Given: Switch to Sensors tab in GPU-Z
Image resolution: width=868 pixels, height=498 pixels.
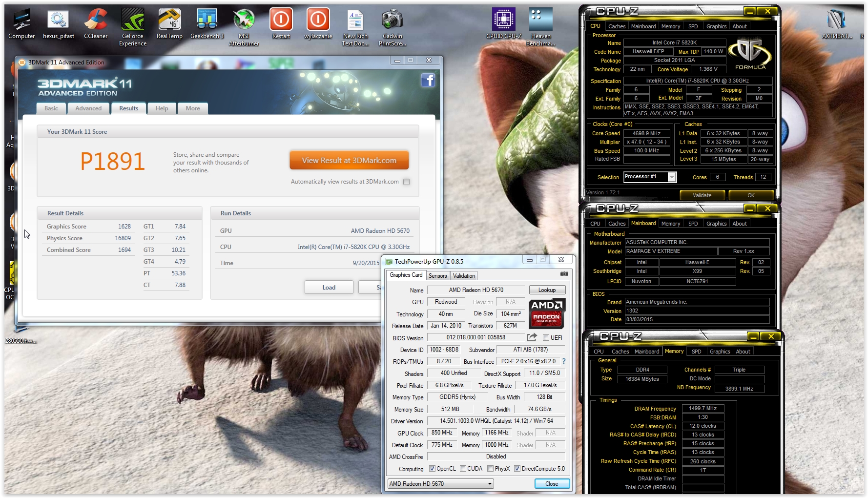Looking at the screenshot, I should tap(437, 276).
